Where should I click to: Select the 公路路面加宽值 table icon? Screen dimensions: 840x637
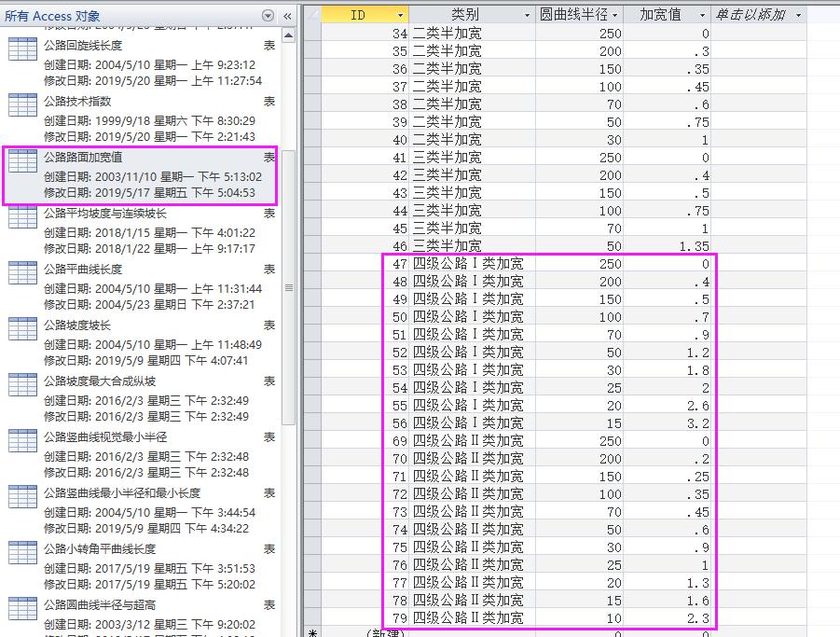(22, 161)
